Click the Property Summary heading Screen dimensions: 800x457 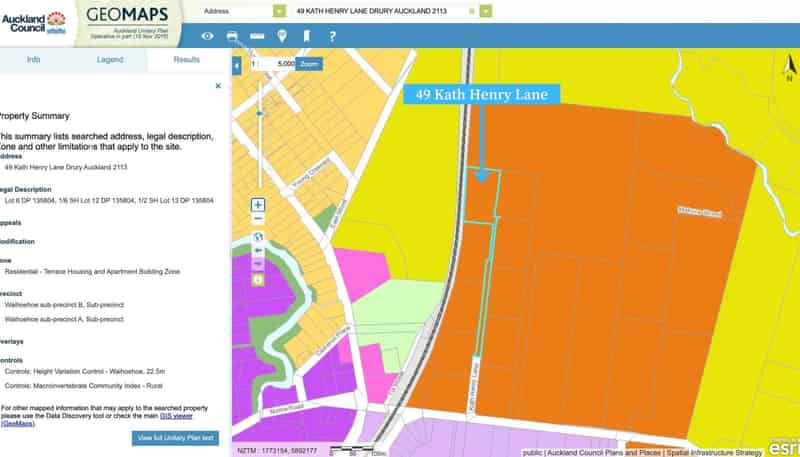click(34, 116)
